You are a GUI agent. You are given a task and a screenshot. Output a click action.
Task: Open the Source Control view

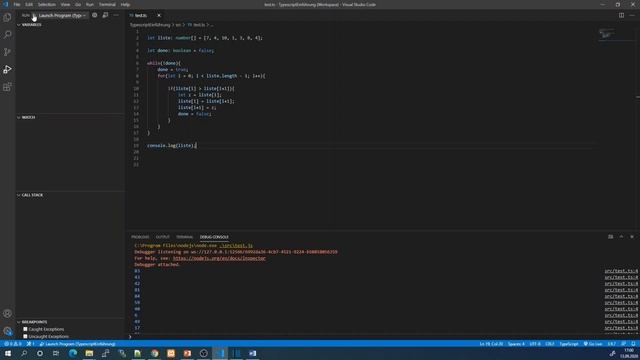7,52
